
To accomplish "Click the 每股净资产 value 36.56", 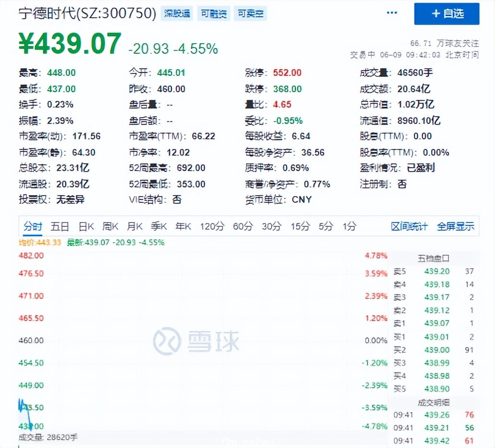I will pos(312,152).
